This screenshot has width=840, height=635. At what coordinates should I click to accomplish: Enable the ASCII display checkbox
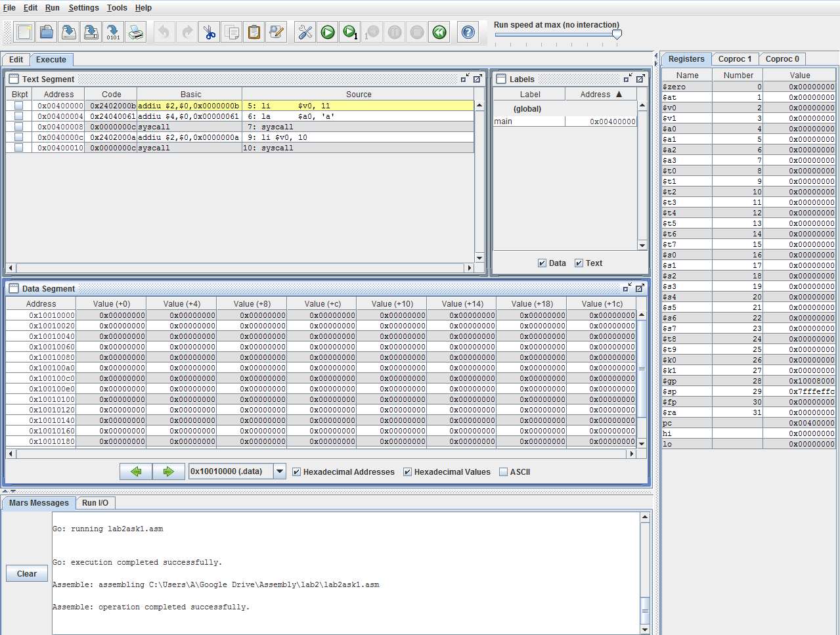[504, 472]
